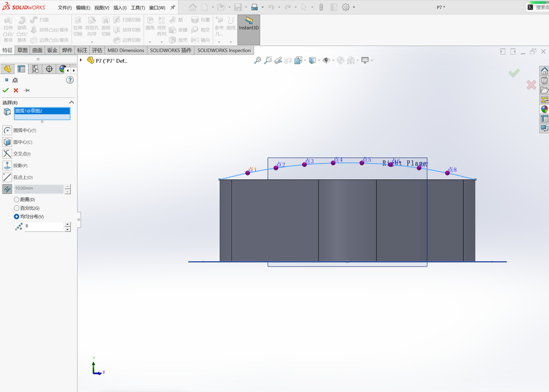Click the Zoom to Fit view icon
This screenshot has width=549, height=392.
click(257, 60)
